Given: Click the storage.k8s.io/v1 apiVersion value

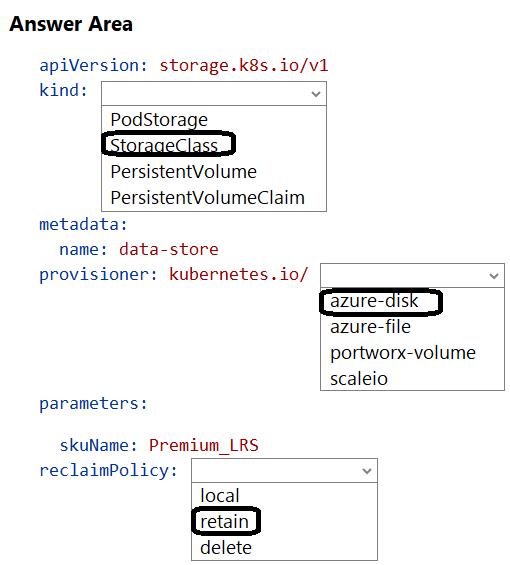Looking at the screenshot, I should point(244,66).
